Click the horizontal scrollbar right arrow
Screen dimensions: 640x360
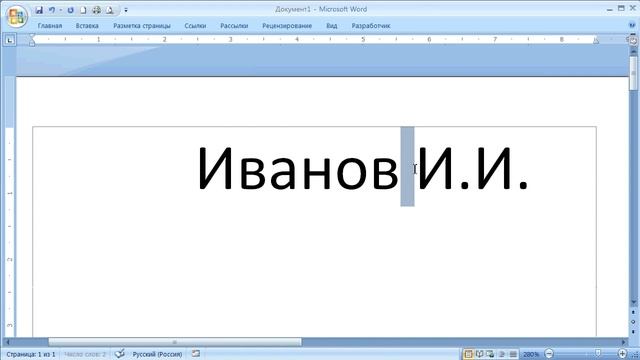624,342
